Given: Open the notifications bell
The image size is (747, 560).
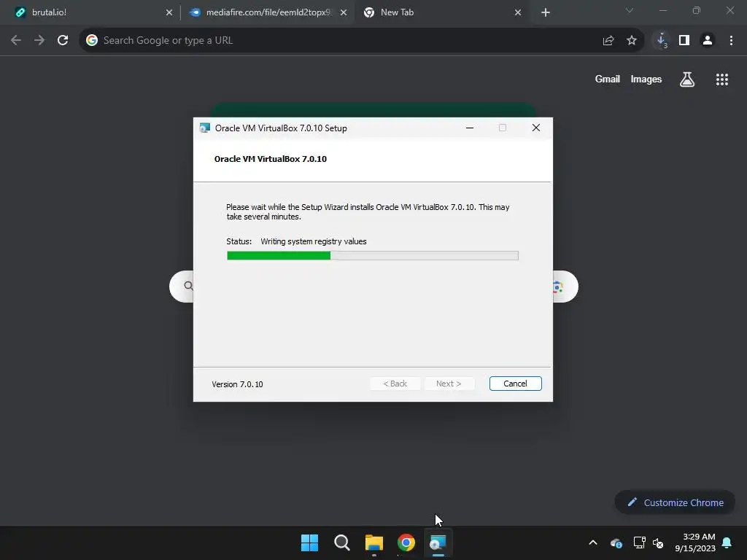Looking at the screenshot, I should click(x=727, y=542).
